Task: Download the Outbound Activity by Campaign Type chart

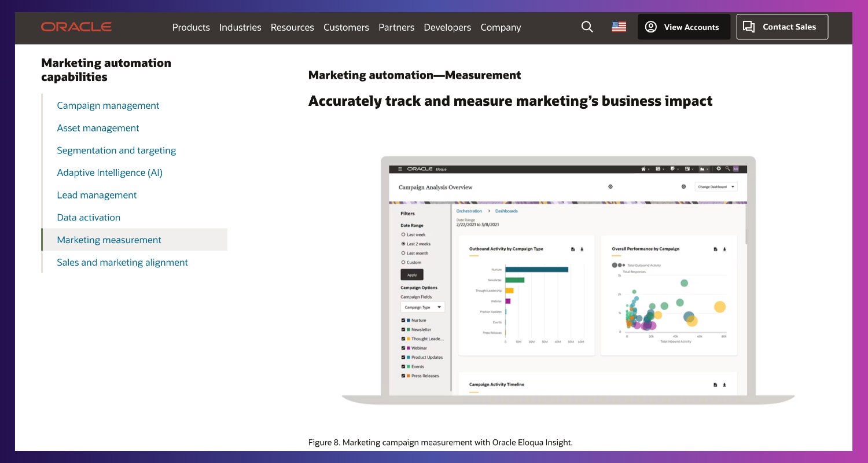Action: (582, 249)
